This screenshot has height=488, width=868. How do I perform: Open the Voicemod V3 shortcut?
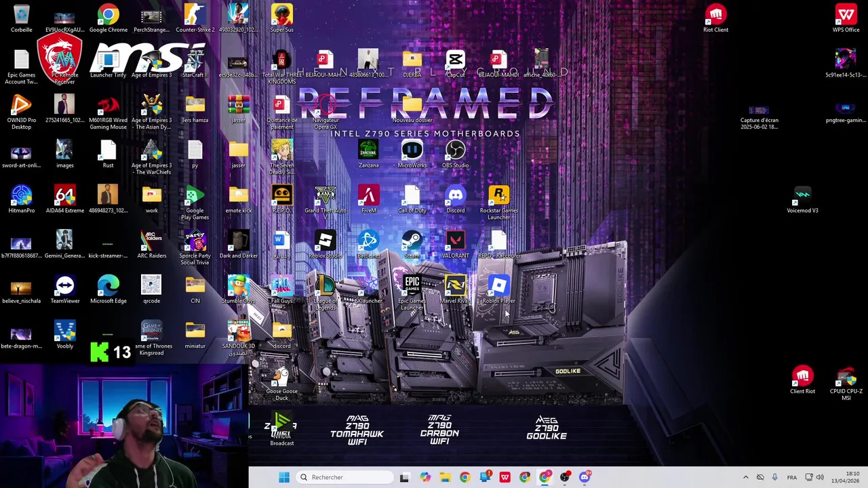click(x=802, y=199)
